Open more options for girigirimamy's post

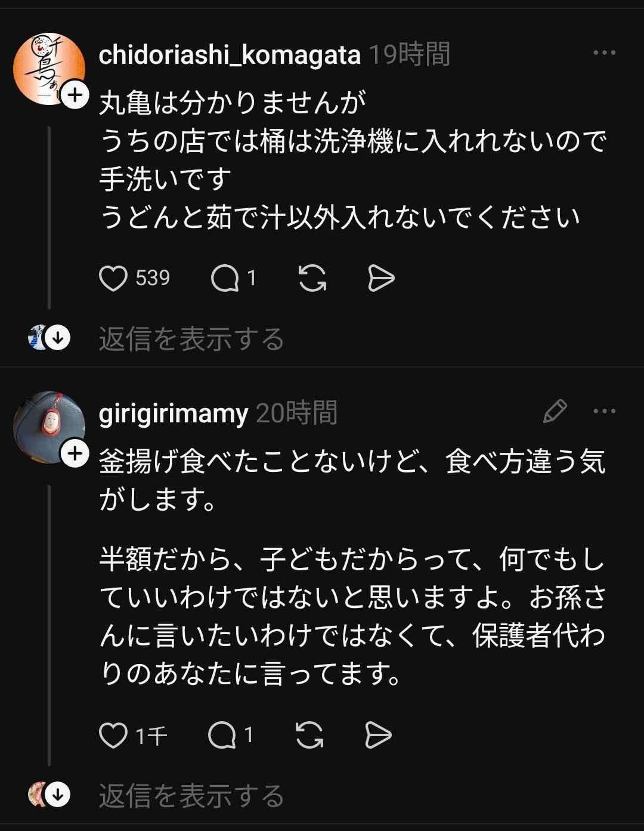point(604,412)
